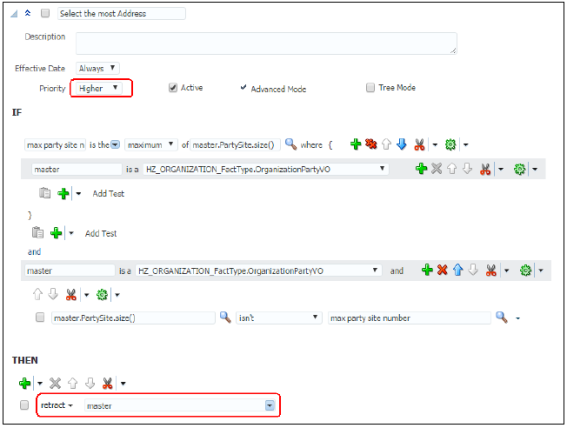Check the retract action checkbox

[x=24, y=405]
